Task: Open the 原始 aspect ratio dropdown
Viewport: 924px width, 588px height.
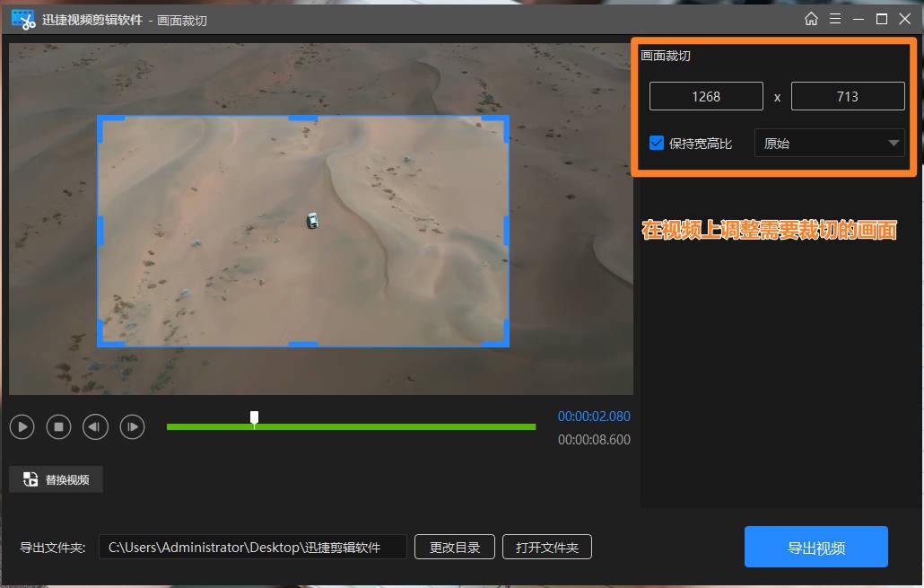Action: [828, 142]
